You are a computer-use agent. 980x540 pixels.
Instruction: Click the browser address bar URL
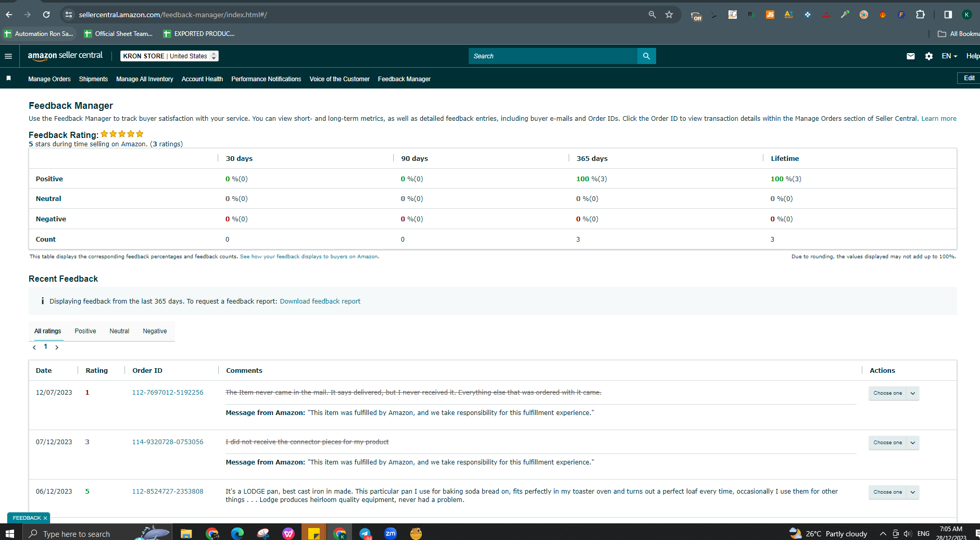click(x=173, y=15)
